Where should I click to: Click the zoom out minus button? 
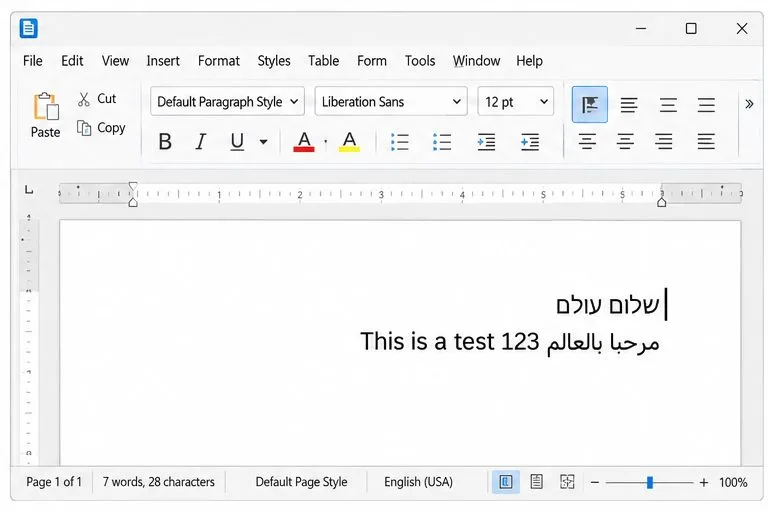click(595, 483)
